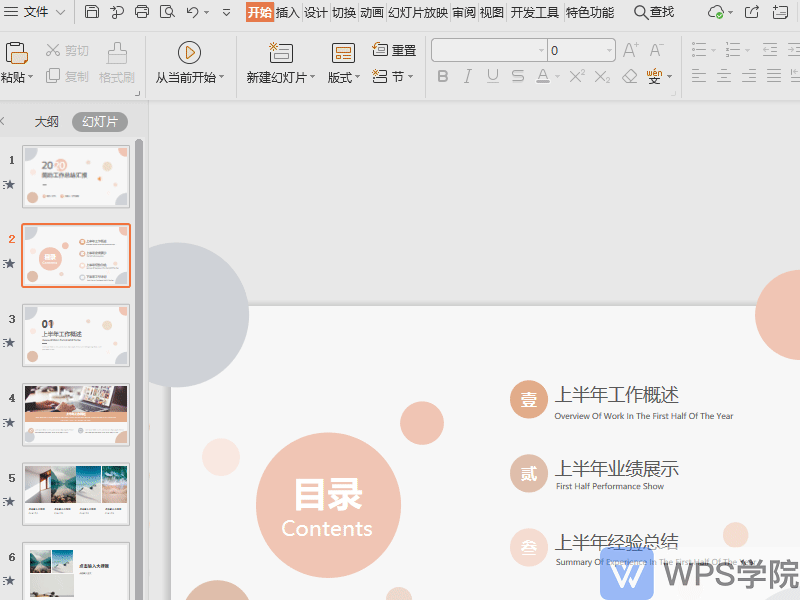Click the Superscript icon

coord(575,76)
